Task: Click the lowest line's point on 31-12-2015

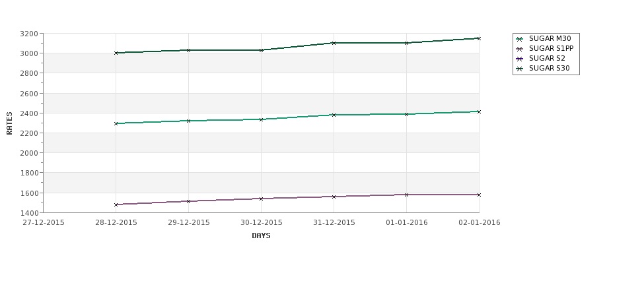Action: (334, 197)
